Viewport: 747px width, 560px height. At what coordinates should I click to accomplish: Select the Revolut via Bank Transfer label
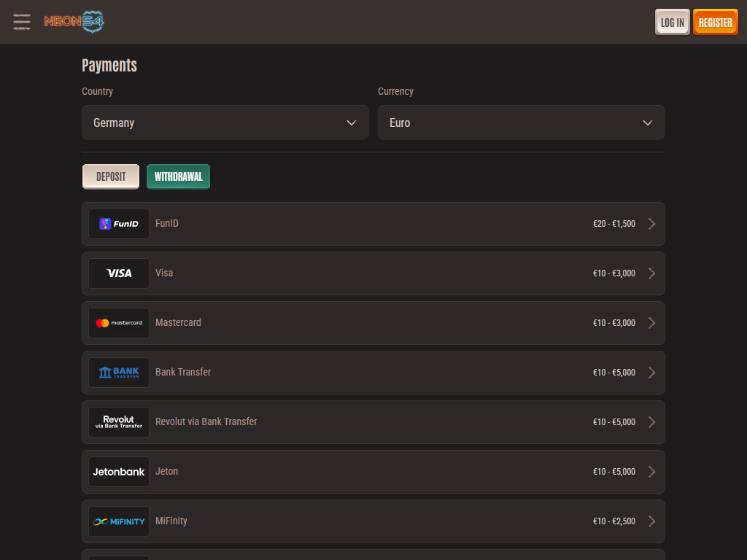206,421
